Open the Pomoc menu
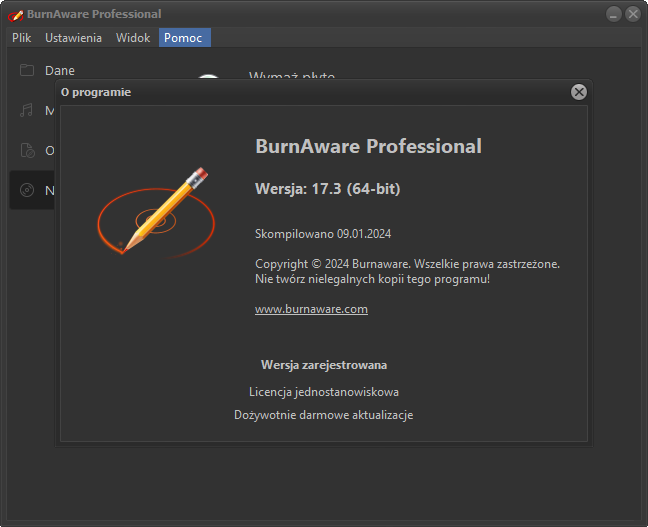Viewport: 648px width, 527px height. click(x=184, y=38)
